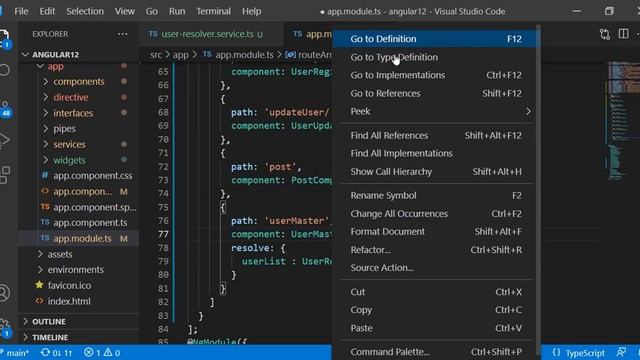
Task: Open the File menu
Action: [x=21, y=11]
